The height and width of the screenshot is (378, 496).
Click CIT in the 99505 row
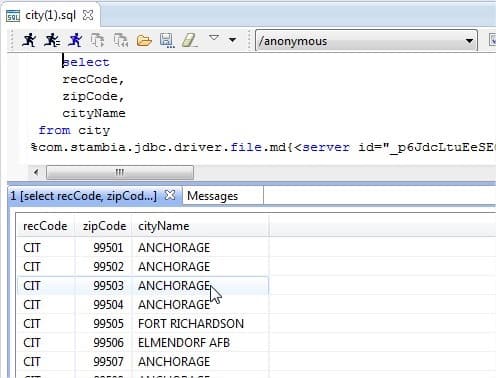tap(32, 324)
